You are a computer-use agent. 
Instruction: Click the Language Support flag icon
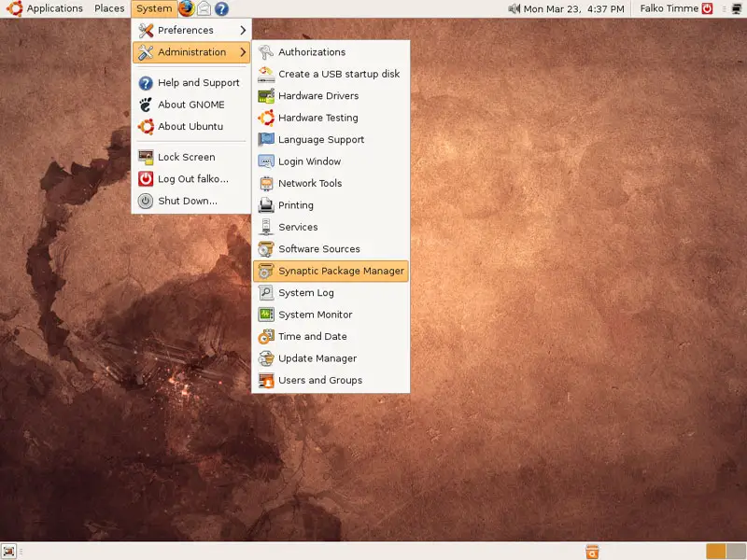point(266,139)
